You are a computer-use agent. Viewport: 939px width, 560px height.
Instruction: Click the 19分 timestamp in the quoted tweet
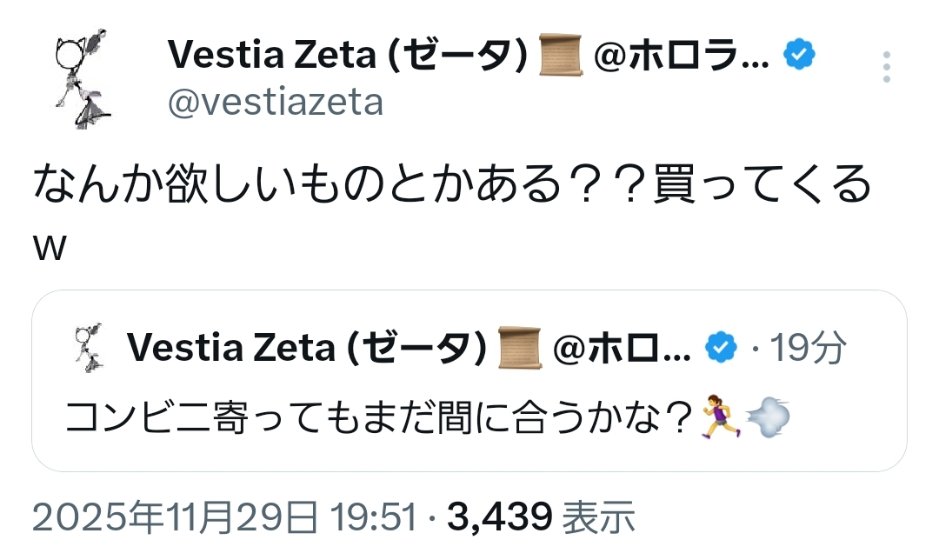[808, 349]
